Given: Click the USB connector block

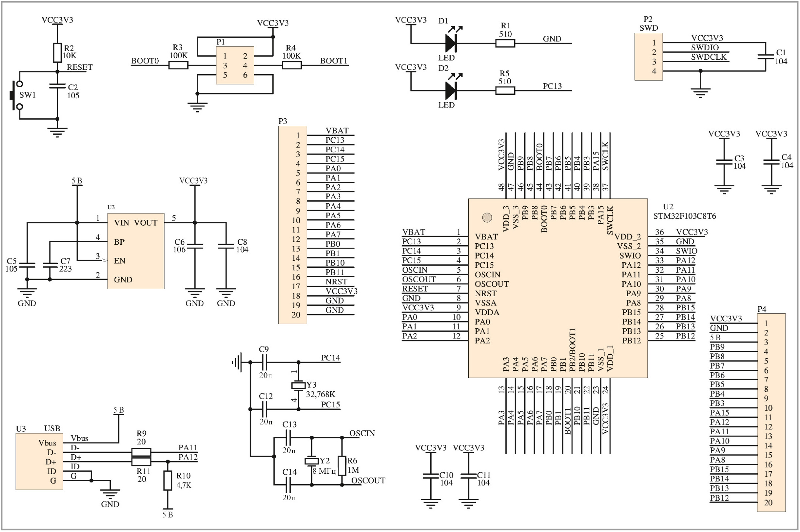Looking at the screenshot, I should 39,462.
